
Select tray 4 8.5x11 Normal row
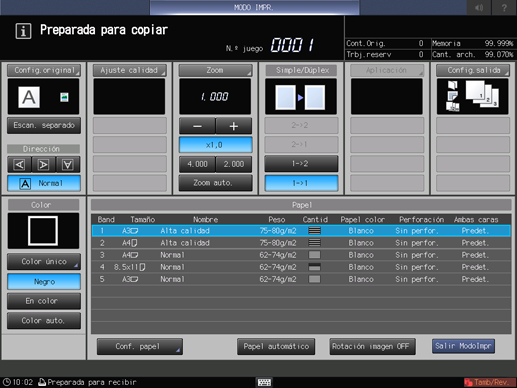click(301, 267)
